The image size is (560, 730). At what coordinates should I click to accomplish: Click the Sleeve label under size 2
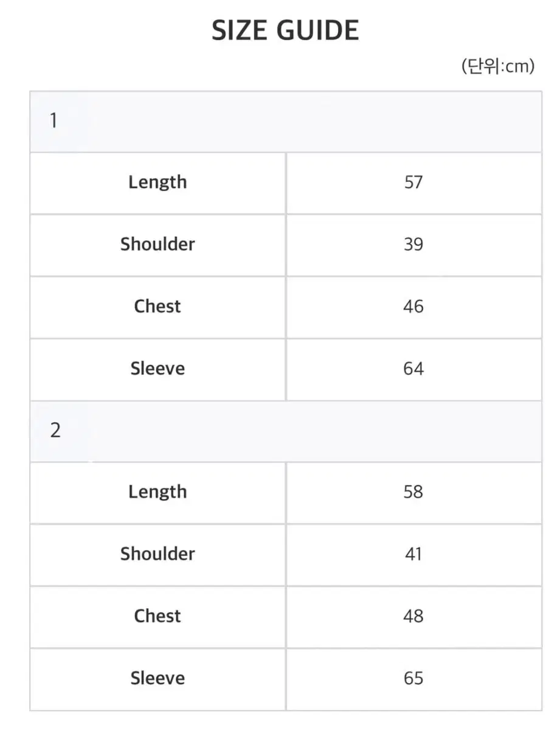pyautogui.click(x=157, y=678)
